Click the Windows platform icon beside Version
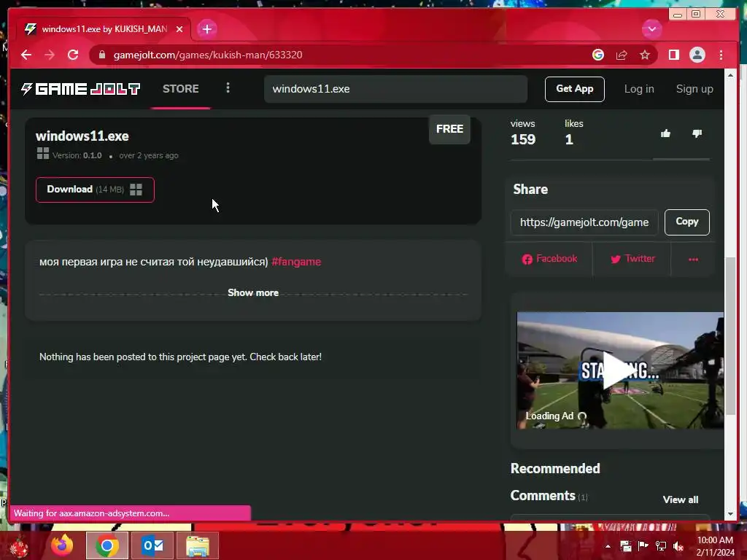 pyautogui.click(x=43, y=153)
